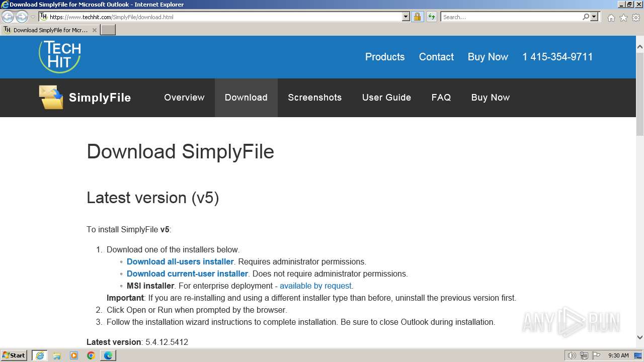The image size is (644, 362).
Task: Close the Download SimplyFile browser tab
Action: tap(94, 30)
